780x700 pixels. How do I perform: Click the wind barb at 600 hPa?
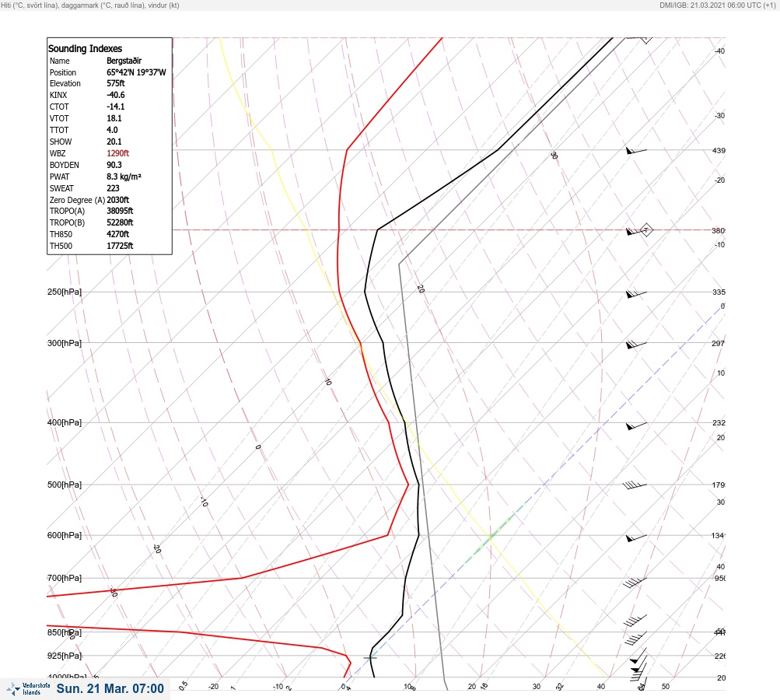[x=636, y=537]
